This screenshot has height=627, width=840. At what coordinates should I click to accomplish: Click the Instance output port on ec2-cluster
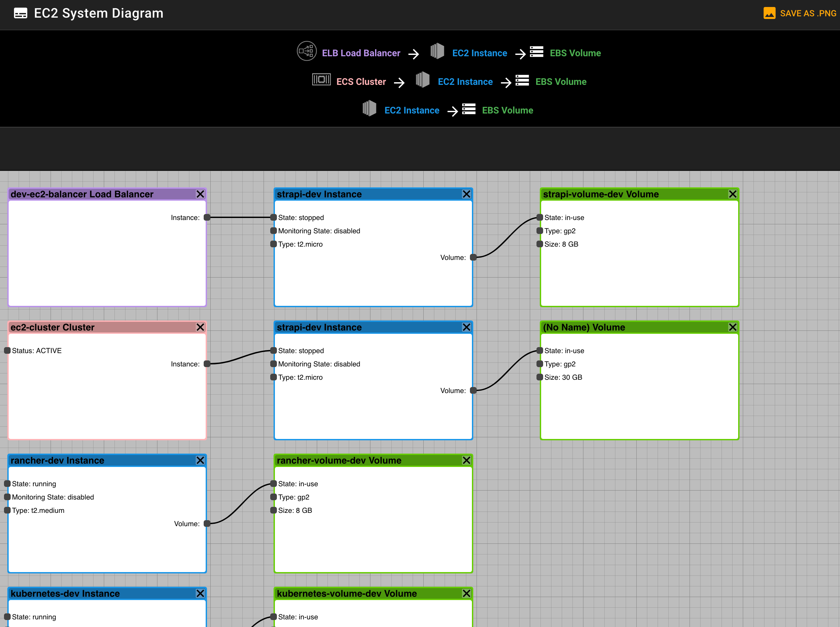coord(207,364)
